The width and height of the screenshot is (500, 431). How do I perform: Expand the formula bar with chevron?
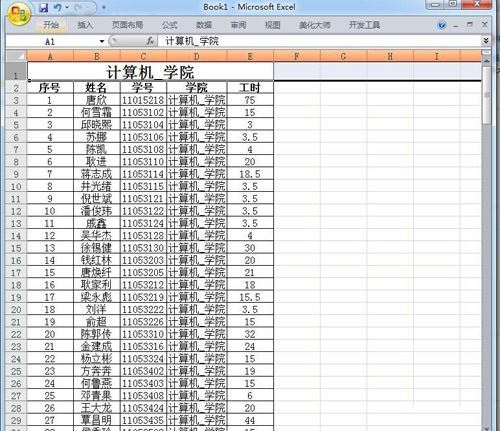click(x=486, y=41)
